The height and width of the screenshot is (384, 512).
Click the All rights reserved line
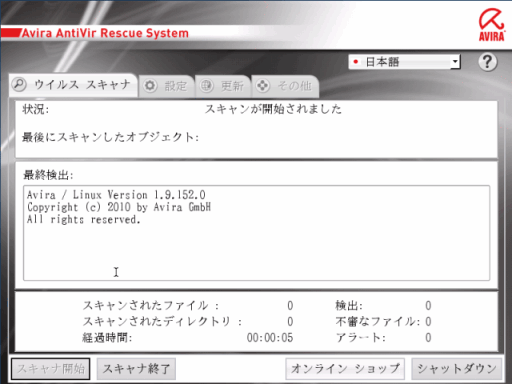[x=84, y=219]
